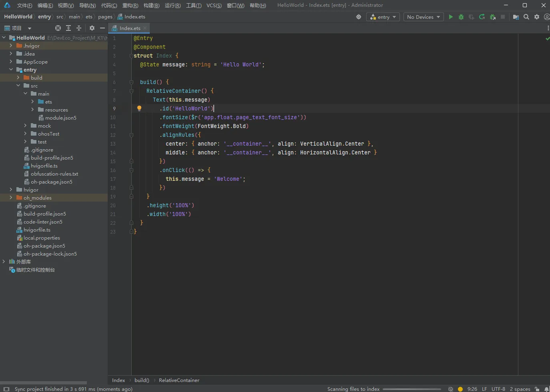The width and height of the screenshot is (550, 392).
Task: Open the 帮助(H) menu
Action: coord(257,5)
